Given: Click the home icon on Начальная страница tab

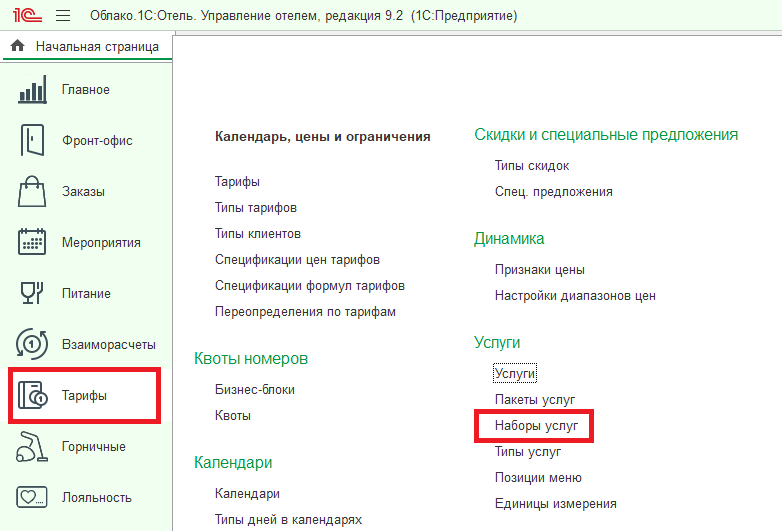Looking at the screenshot, I should (x=17, y=46).
